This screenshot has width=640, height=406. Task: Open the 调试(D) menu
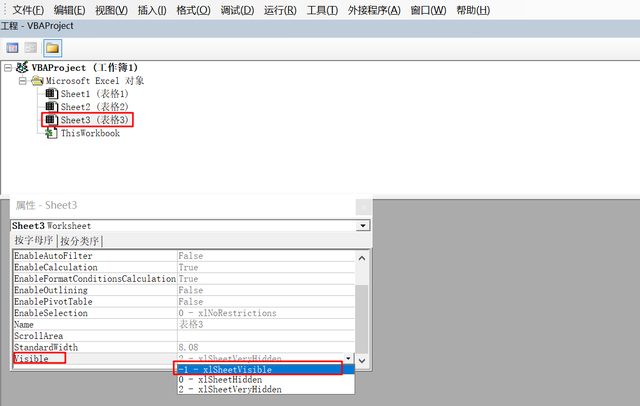pyautogui.click(x=237, y=10)
